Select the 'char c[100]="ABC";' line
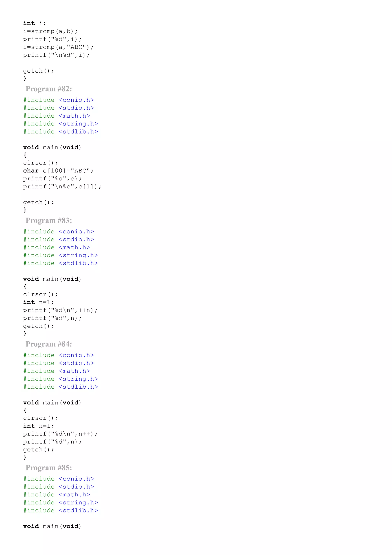392x555 pixels. pyautogui.click(x=58, y=171)
